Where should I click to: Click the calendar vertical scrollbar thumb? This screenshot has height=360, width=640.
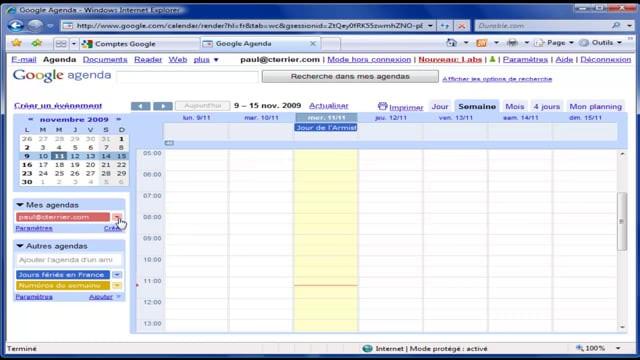(622, 221)
